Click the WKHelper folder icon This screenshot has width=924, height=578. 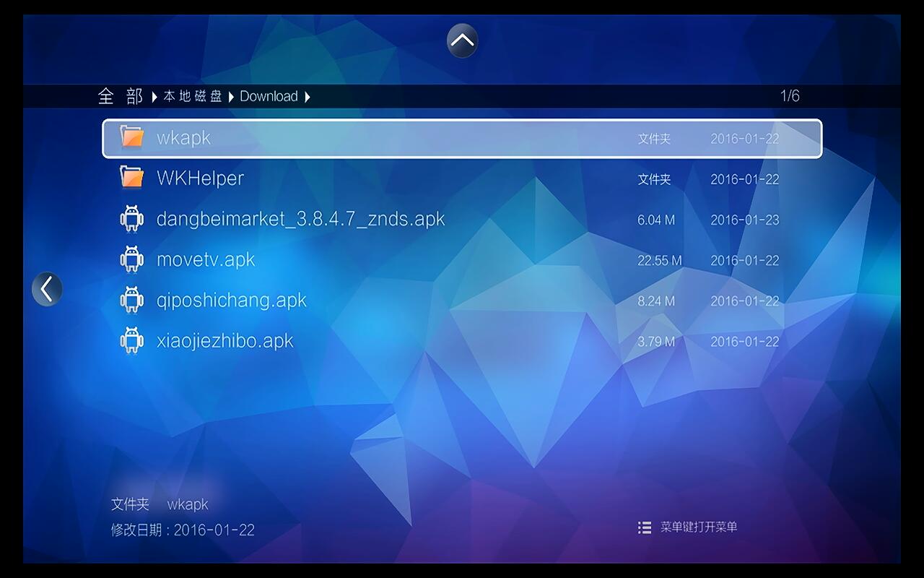(131, 178)
